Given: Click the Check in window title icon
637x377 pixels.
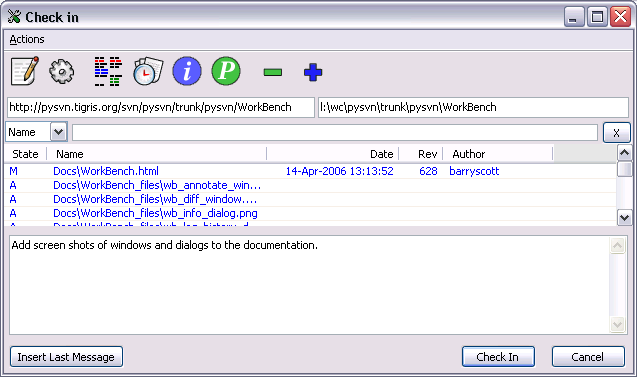Looking at the screenshot, I should (x=14, y=17).
